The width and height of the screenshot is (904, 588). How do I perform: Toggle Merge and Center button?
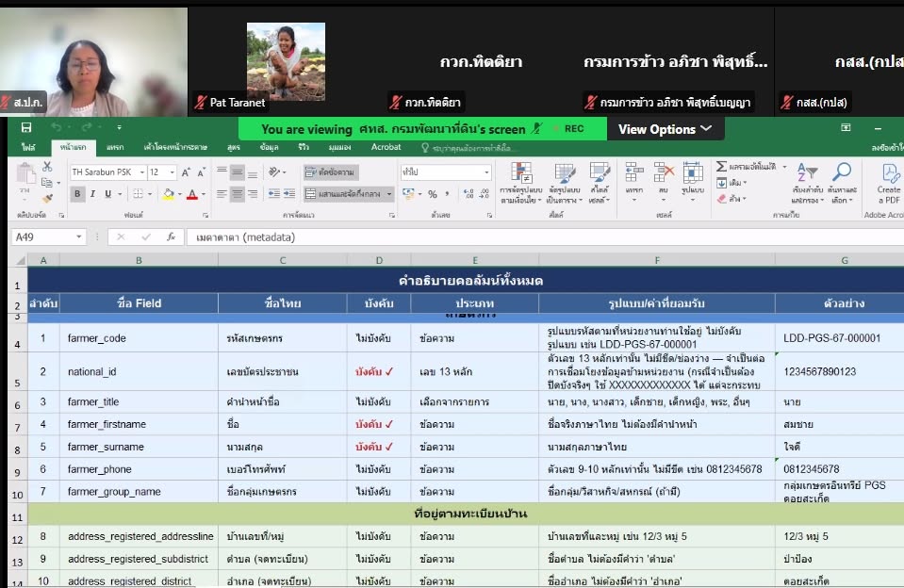point(344,194)
